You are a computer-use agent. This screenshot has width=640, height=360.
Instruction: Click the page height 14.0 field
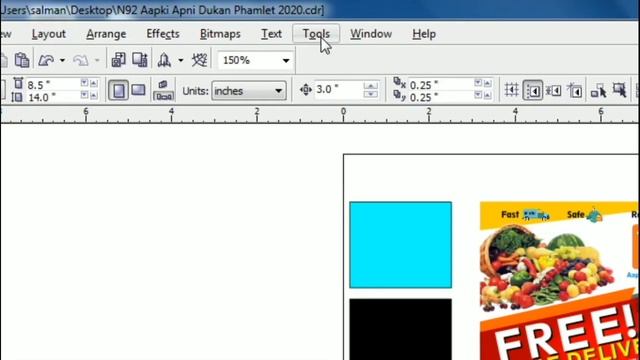[x=52, y=97]
